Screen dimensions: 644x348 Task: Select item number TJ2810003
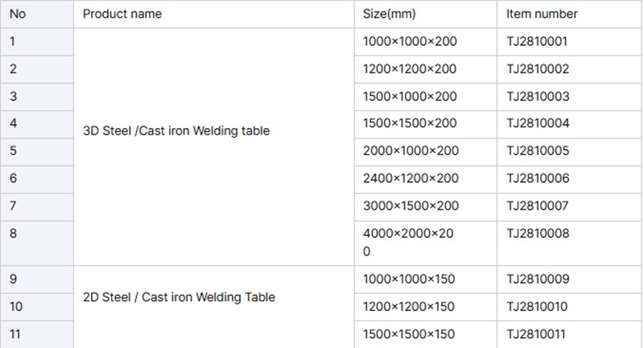[x=538, y=97]
